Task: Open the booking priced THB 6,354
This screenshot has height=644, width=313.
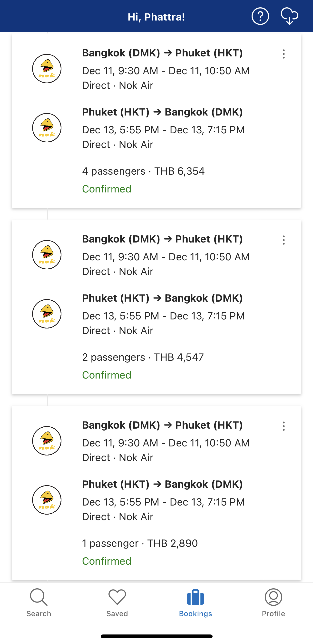Action: tap(143, 171)
